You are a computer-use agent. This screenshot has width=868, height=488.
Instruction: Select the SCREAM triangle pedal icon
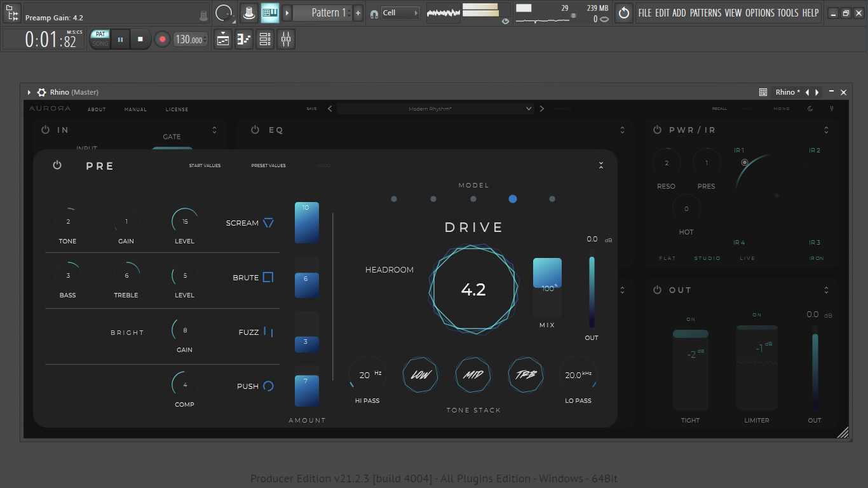tap(268, 223)
